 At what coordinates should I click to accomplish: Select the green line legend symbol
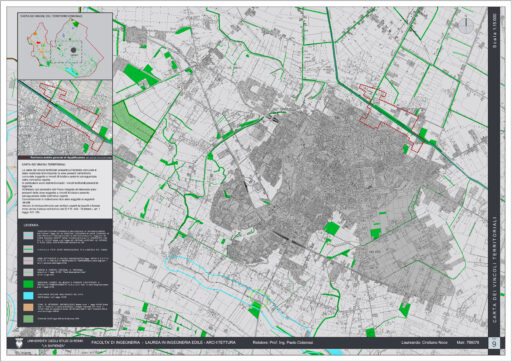(x=29, y=249)
